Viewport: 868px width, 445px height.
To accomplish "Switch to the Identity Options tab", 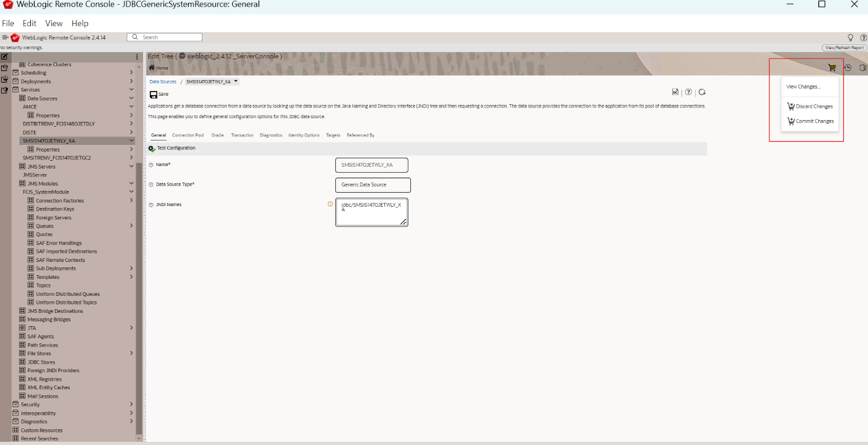I will point(304,135).
